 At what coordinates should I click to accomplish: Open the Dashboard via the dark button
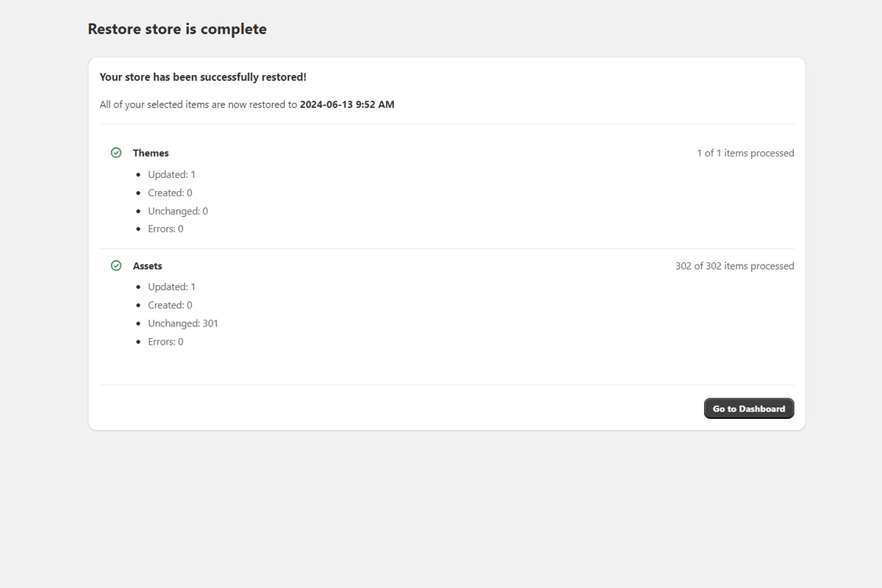[748, 408]
